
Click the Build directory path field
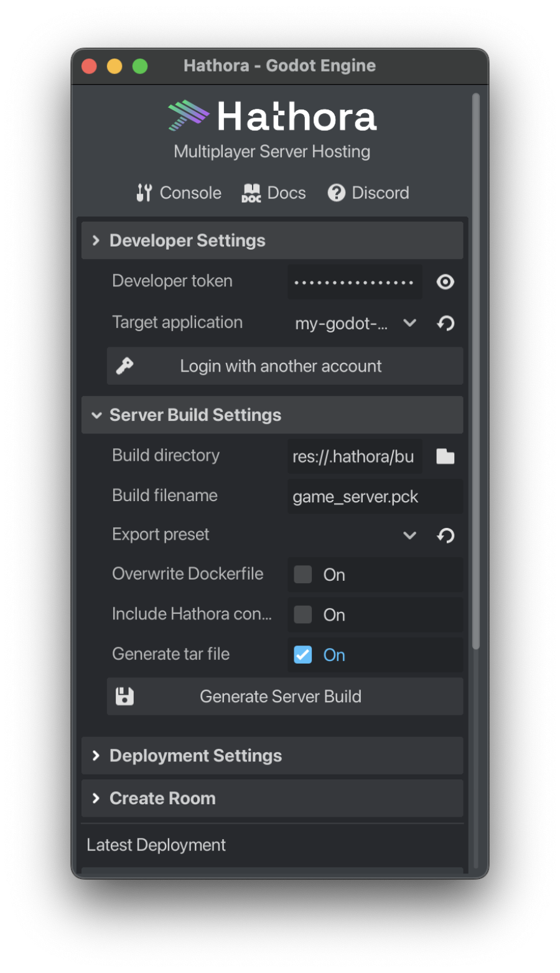(355, 456)
